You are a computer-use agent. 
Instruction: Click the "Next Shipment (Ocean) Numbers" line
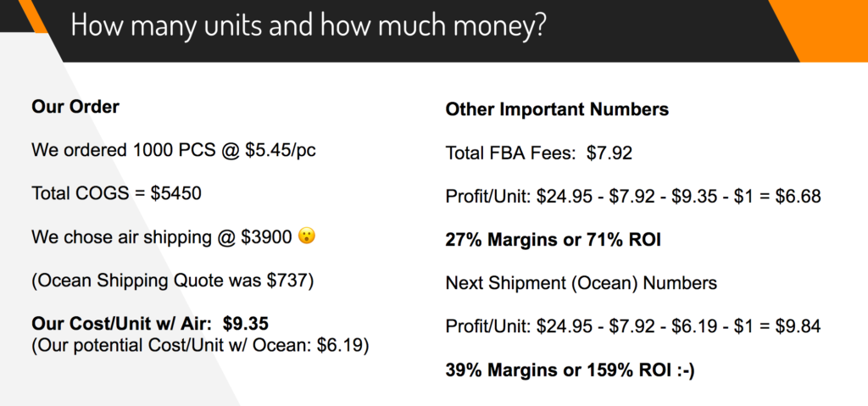pos(581,283)
